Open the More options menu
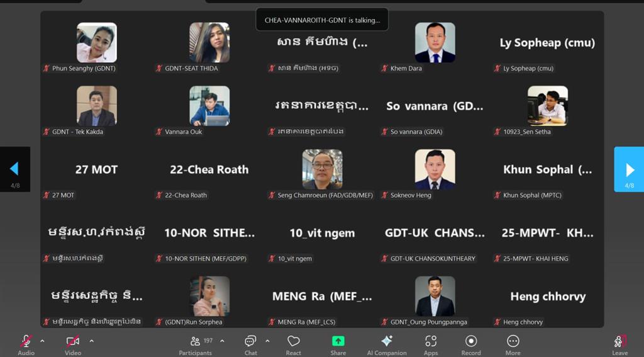Viewport: 644px width, 357px height. [513, 344]
